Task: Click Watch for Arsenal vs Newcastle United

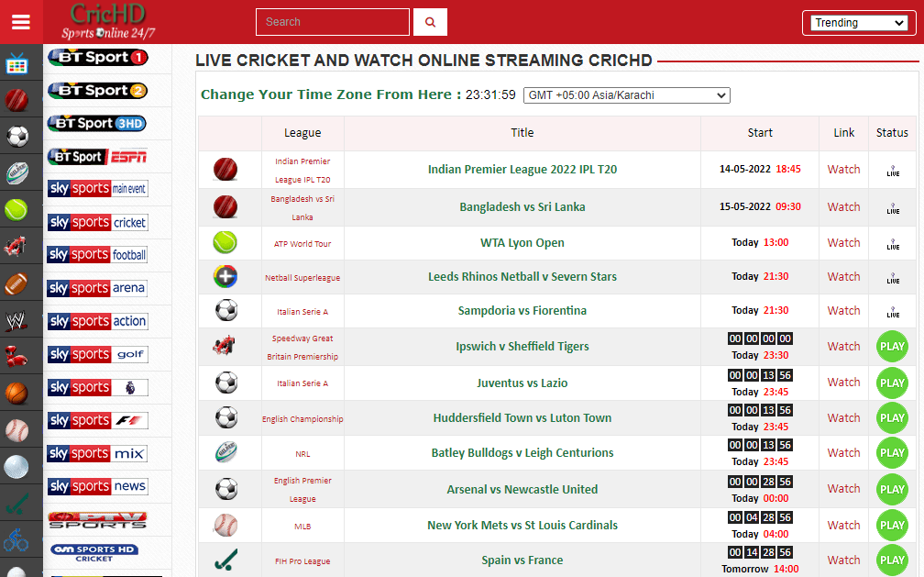Action: point(843,489)
